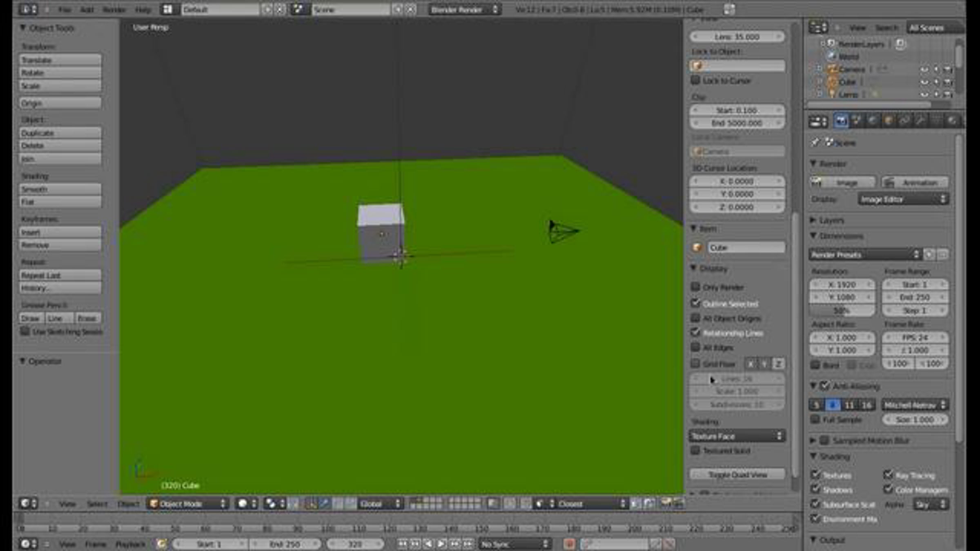The width and height of the screenshot is (980, 551).
Task: Open the World properties tab icon
Action: 872,121
